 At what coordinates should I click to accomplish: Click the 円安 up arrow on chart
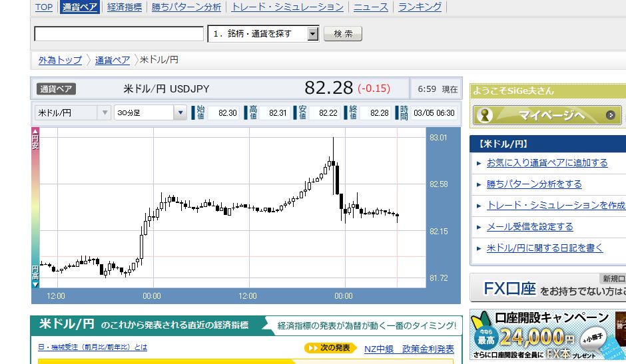pyautogui.click(x=35, y=131)
